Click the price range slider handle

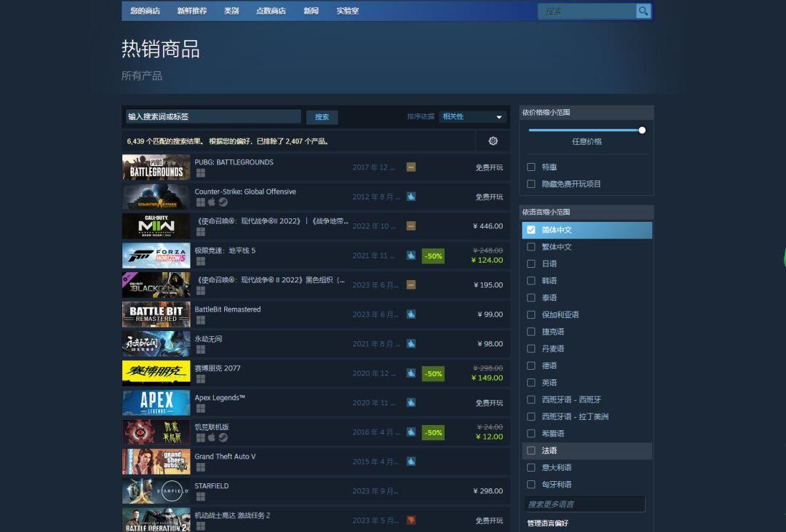(642, 130)
